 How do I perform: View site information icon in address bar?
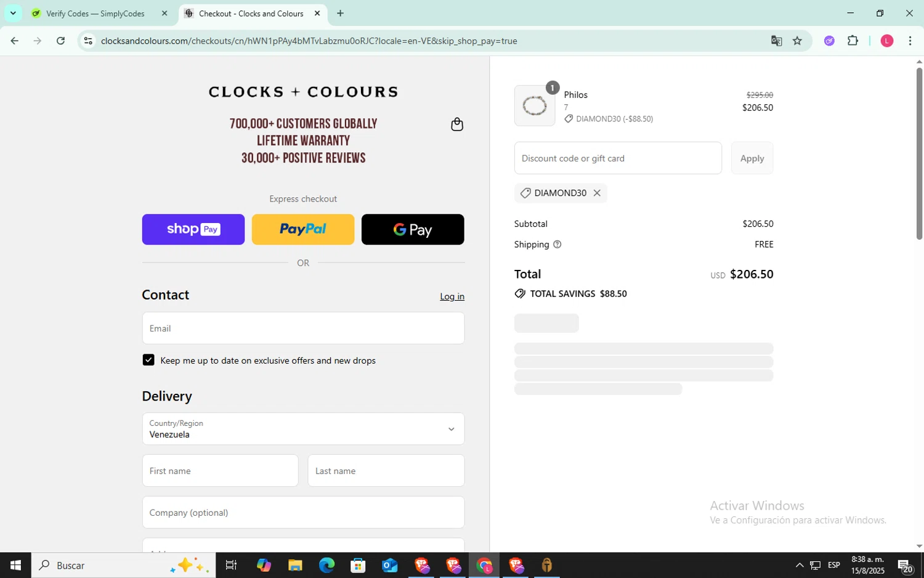[88, 41]
